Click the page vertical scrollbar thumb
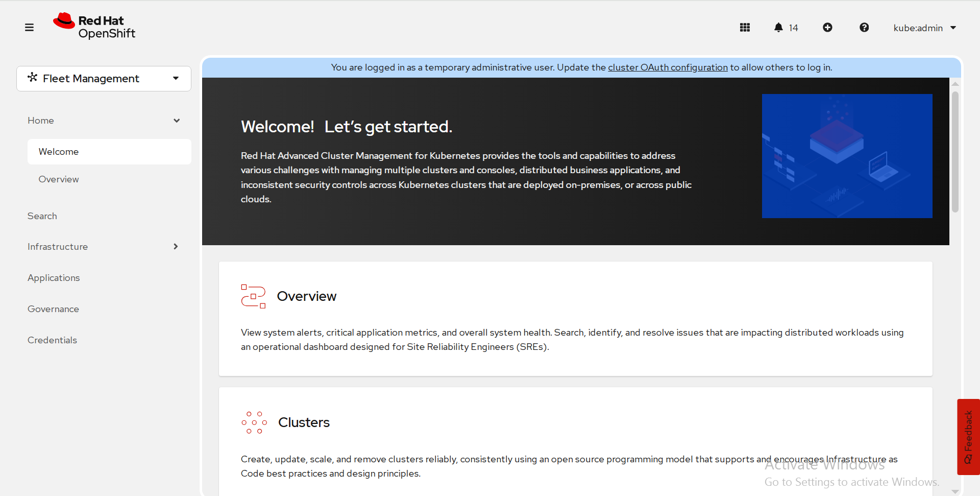 click(955, 152)
